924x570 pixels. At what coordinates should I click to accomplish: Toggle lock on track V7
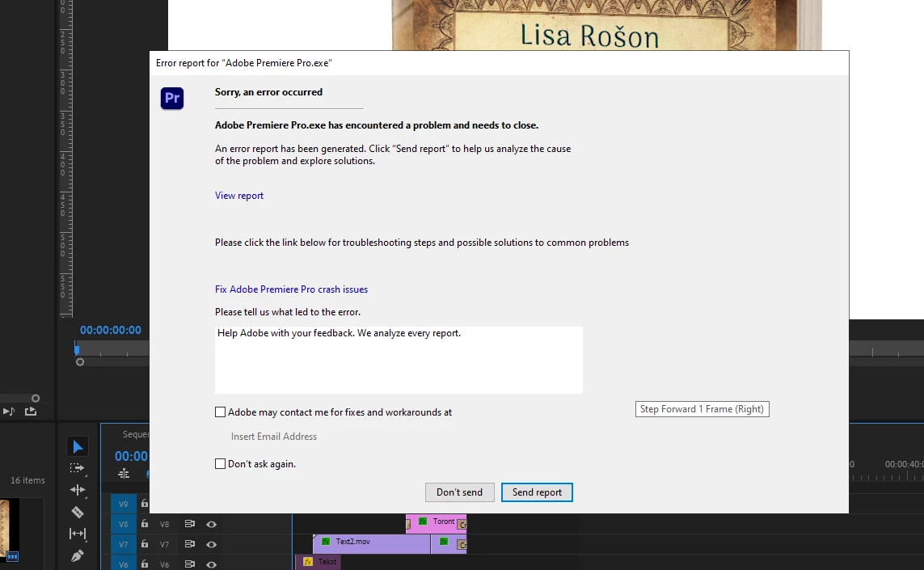coord(145,543)
